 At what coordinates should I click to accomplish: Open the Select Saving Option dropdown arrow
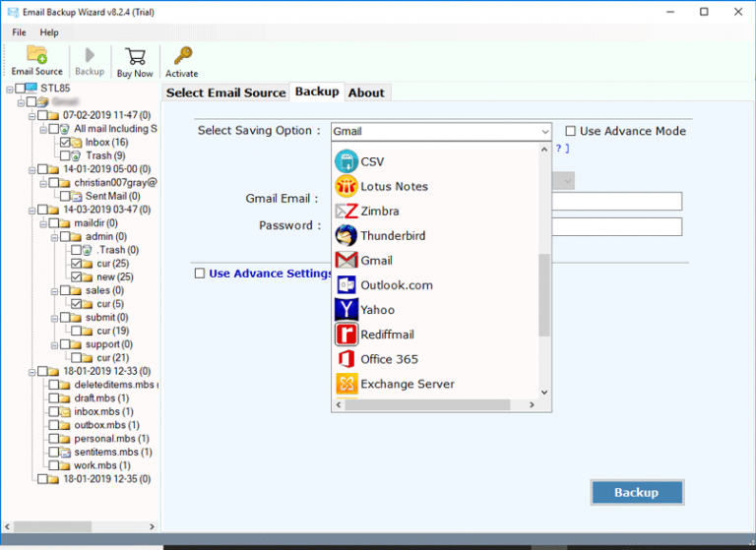point(544,132)
